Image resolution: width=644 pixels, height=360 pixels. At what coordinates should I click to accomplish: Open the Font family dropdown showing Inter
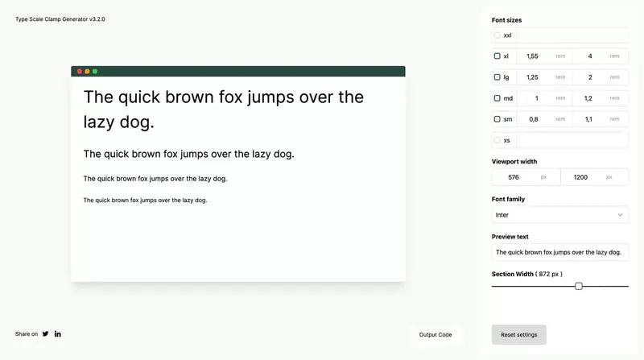(x=559, y=215)
